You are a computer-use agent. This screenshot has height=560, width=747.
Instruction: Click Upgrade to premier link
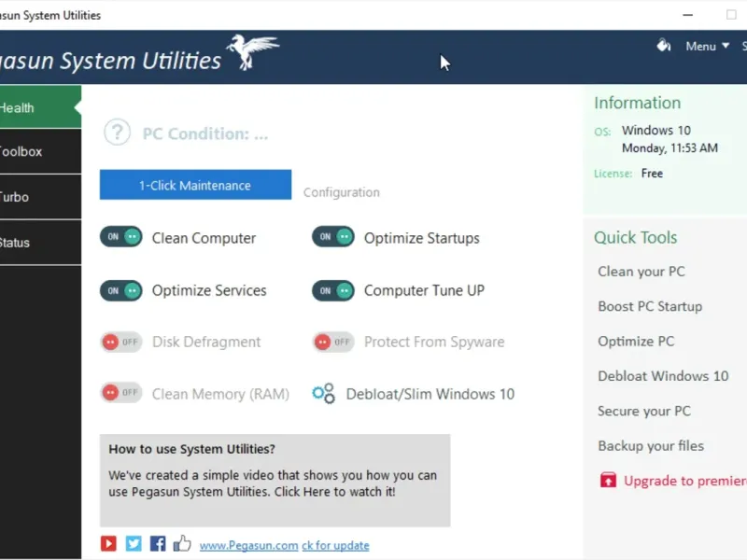pos(685,481)
